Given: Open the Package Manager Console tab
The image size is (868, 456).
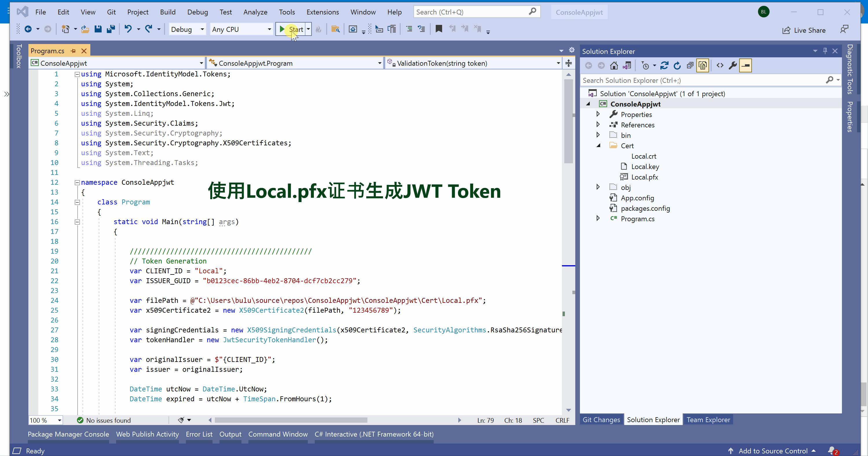Looking at the screenshot, I should pos(68,434).
